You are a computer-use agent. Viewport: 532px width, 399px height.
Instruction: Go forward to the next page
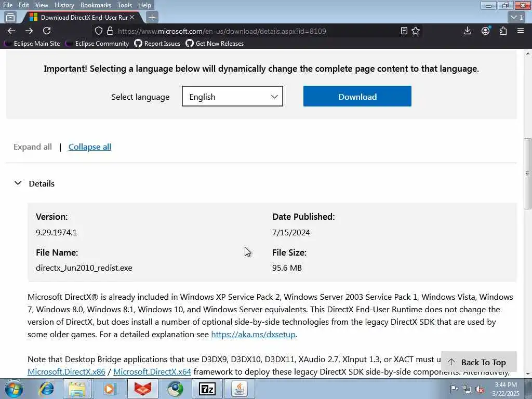click(29, 31)
